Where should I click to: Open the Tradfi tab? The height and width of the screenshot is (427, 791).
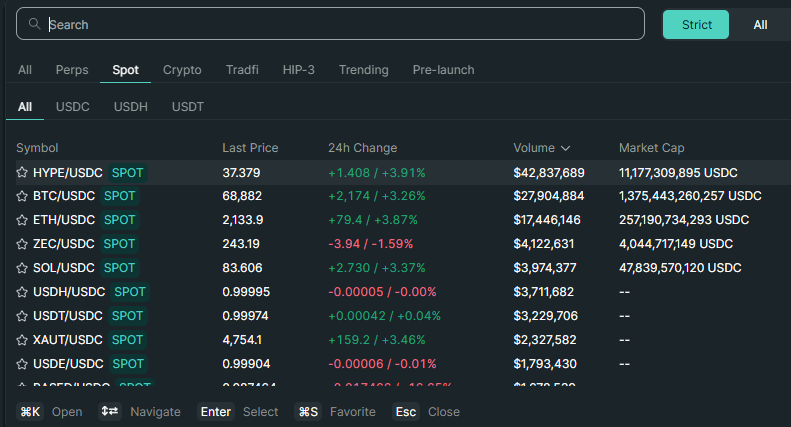pyautogui.click(x=242, y=70)
